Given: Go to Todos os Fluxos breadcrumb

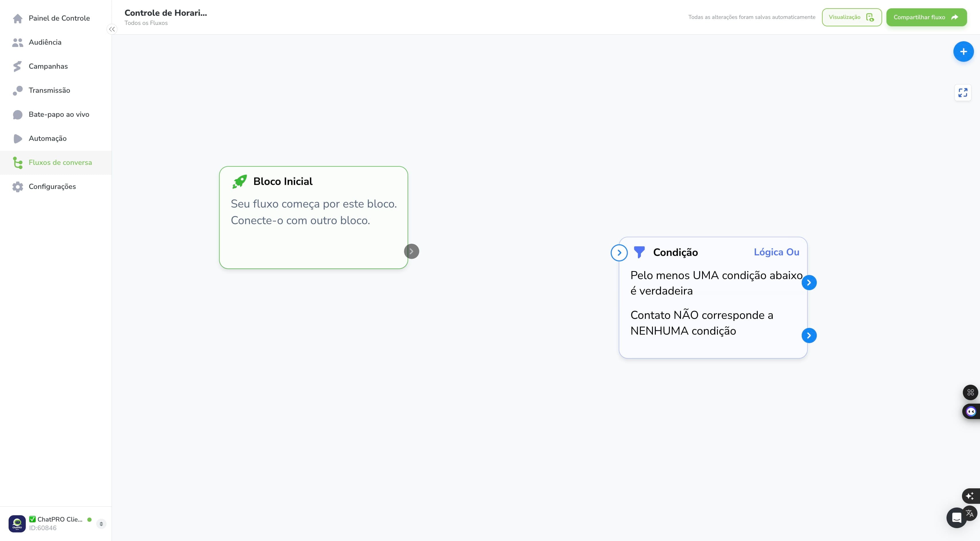Looking at the screenshot, I should 146,23.
